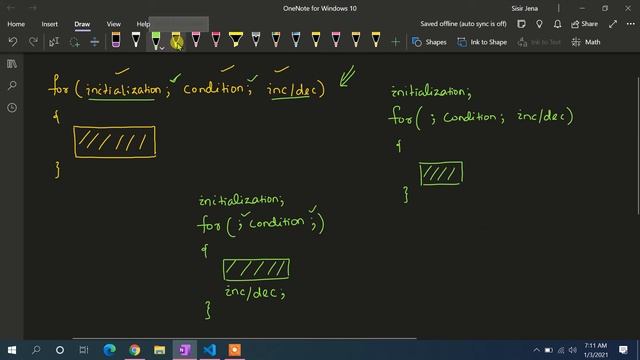Undo the last ink stroke

[13, 42]
